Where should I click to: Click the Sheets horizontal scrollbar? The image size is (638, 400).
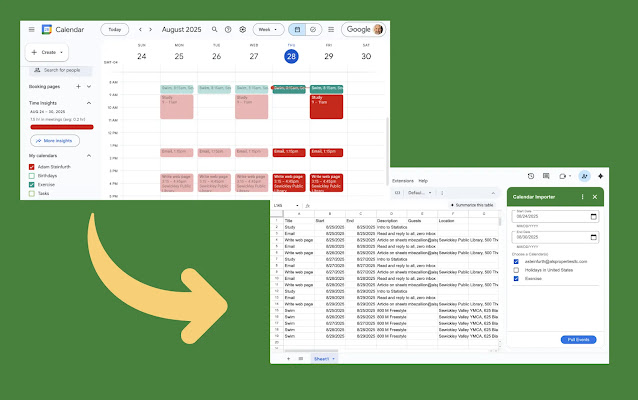pos(311,350)
